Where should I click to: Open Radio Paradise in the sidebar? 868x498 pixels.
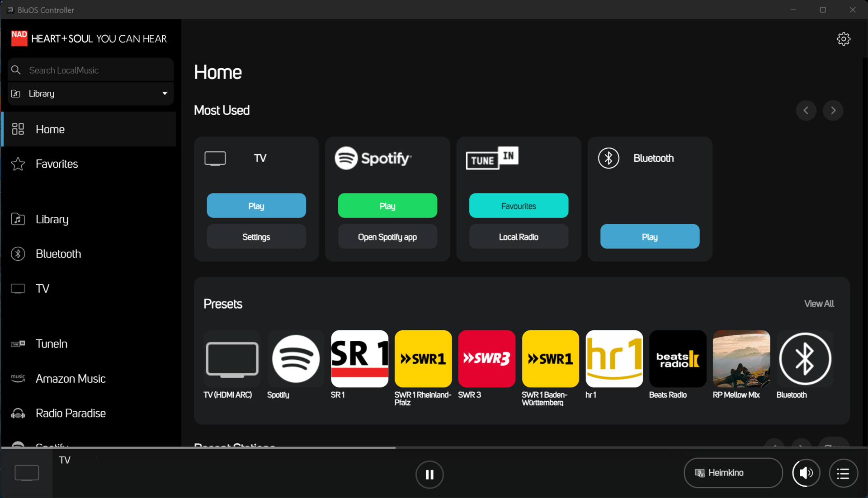click(71, 413)
